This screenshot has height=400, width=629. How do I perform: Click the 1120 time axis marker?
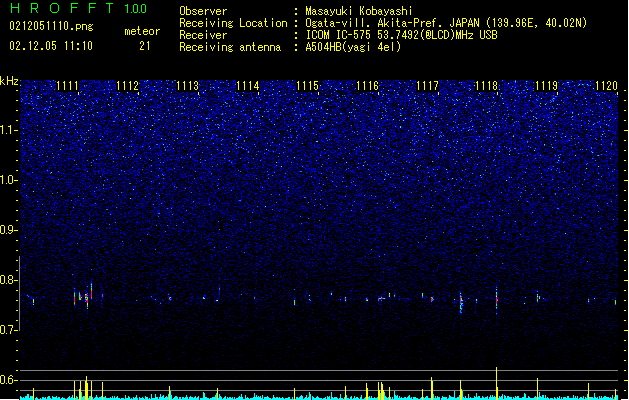coord(607,86)
